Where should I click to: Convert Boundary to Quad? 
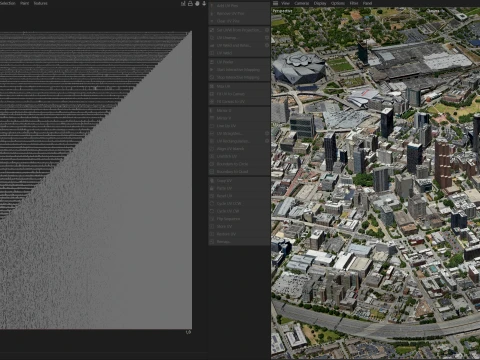[239, 172]
